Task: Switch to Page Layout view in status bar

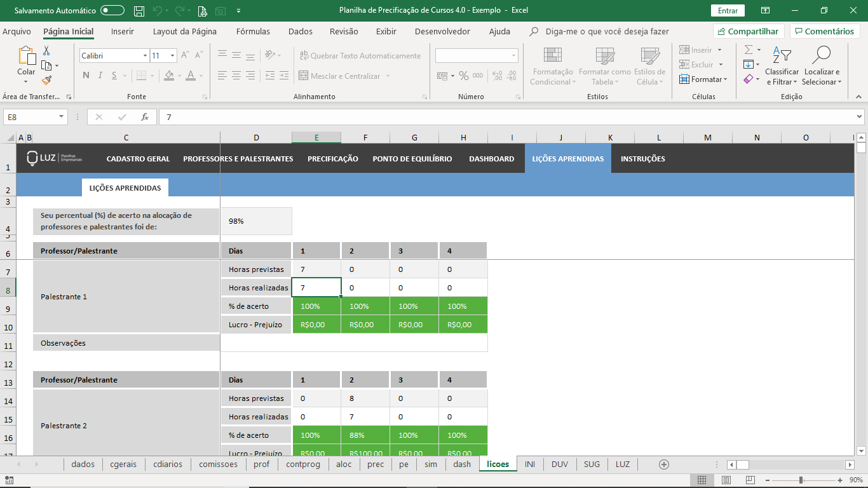Action: 726,480
